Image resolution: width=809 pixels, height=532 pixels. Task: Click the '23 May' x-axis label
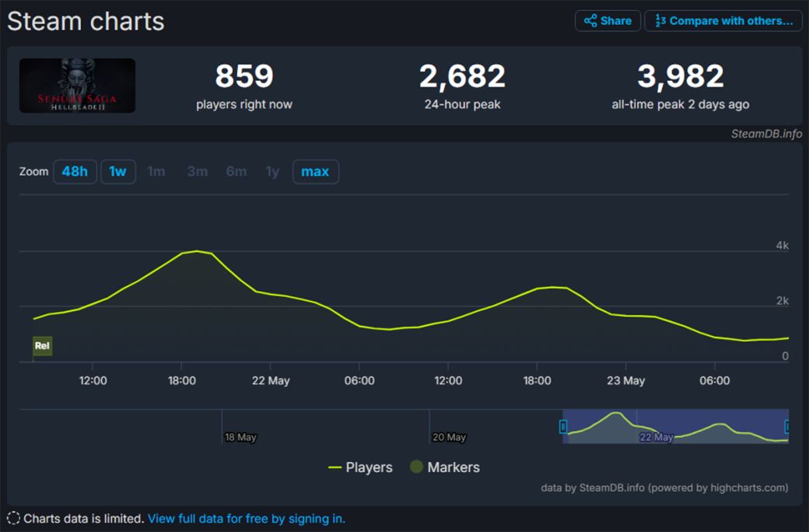[626, 381]
